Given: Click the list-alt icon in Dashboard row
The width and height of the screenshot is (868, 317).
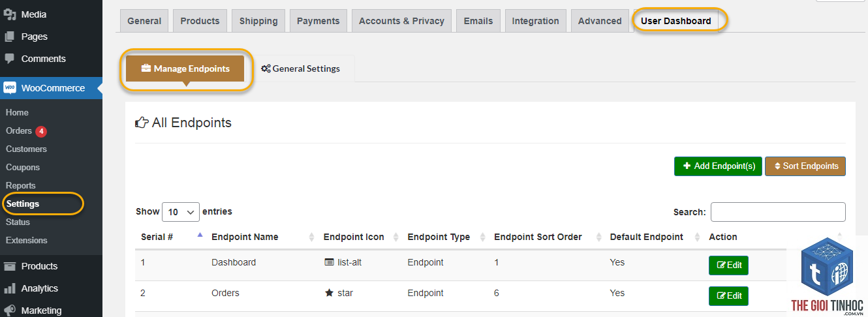Looking at the screenshot, I should tap(329, 262).
